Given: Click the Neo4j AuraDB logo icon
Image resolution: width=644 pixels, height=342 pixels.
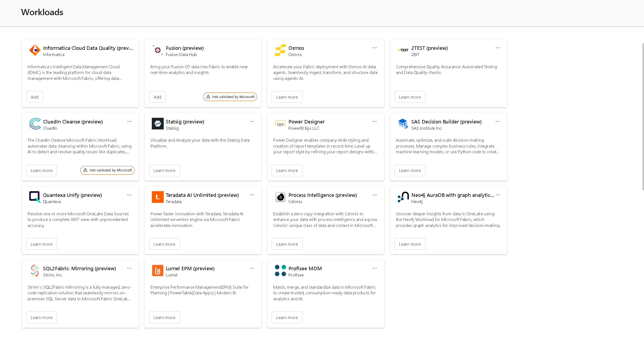Looking at the screenshot, I should point(403,197).
